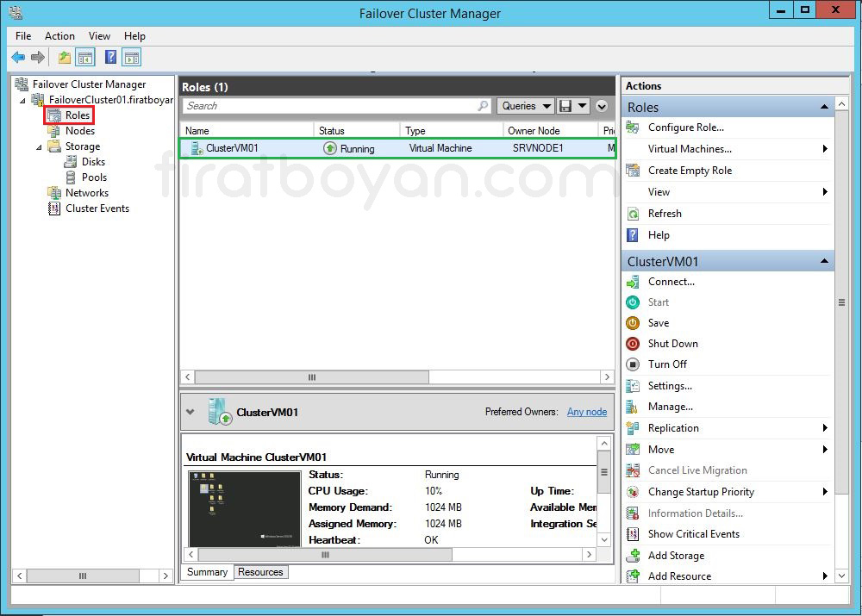
Task: Click Shut Down action text
Action: pyautogui.click(x=673, y=344)
